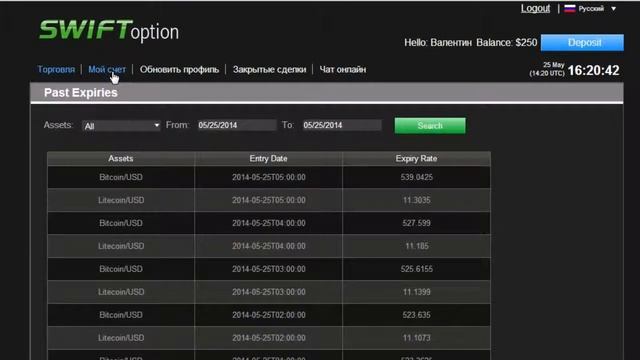
Task: Click the Assets column header
Action: (121, 158)
